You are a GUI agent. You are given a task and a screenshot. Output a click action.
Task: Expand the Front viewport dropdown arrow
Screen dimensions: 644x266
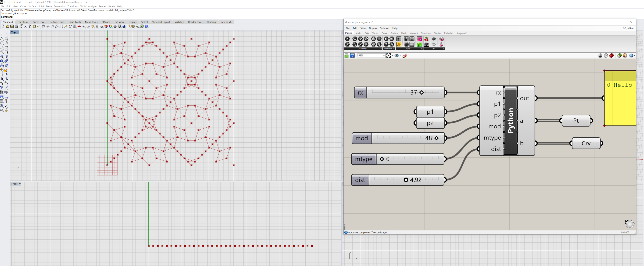pyautogui.click(x=20, y=184)
